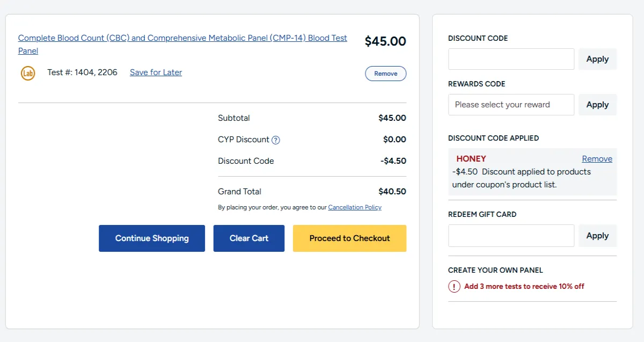Click Save for Later for the blood test
The height and width of the screenshot is (342, 644).
pos(156,72)
